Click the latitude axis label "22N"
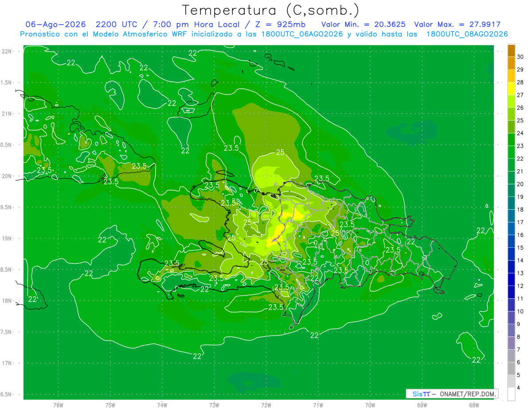This screenshot has width=532, height=411. tap(7, 51)
